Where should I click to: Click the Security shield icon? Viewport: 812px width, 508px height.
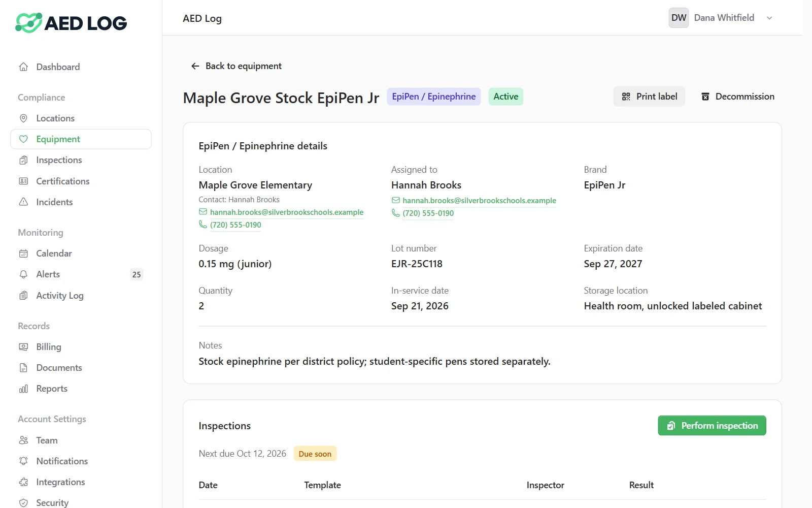click(23, 503)
